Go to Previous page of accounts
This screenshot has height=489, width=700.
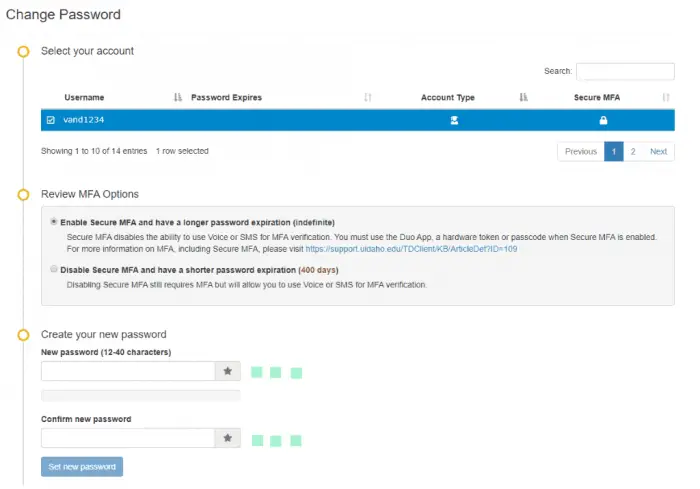[580, 151]
